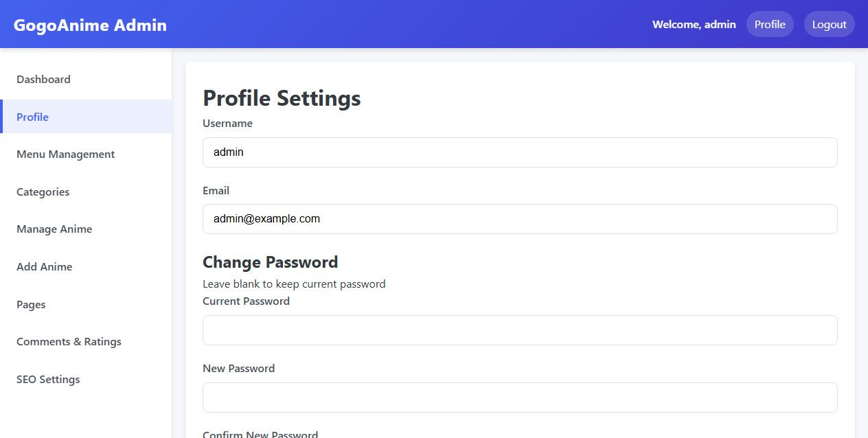Click the Username field label

(227, 124)
